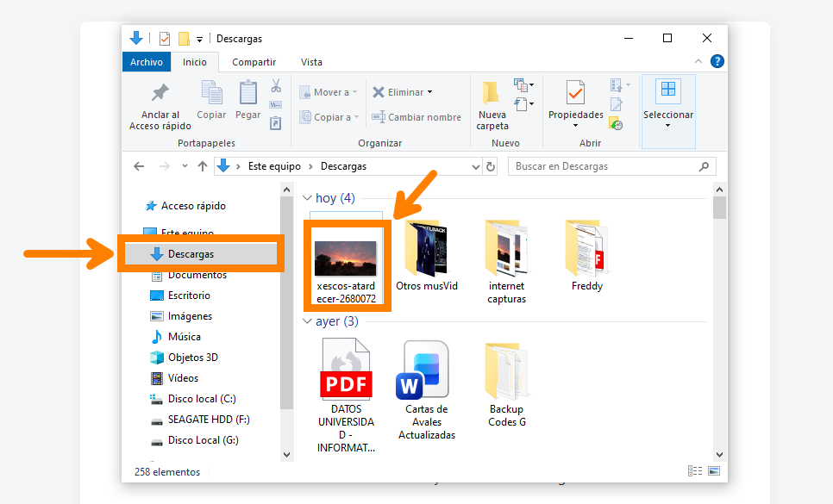This screenshot has width=833, height=504.
Task: Collapse the hoy (4) file group
Action: pyautogui.click(x=309, y=198)
